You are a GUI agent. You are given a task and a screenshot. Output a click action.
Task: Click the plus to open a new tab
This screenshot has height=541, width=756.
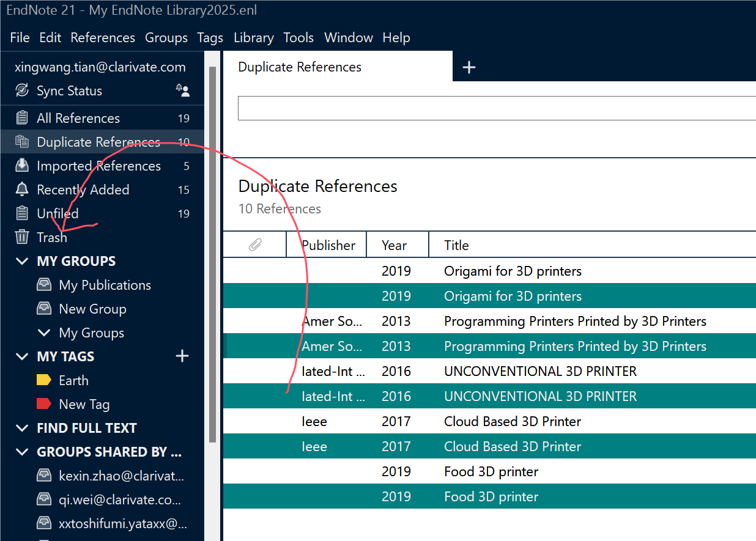click(x=469, y=66)
